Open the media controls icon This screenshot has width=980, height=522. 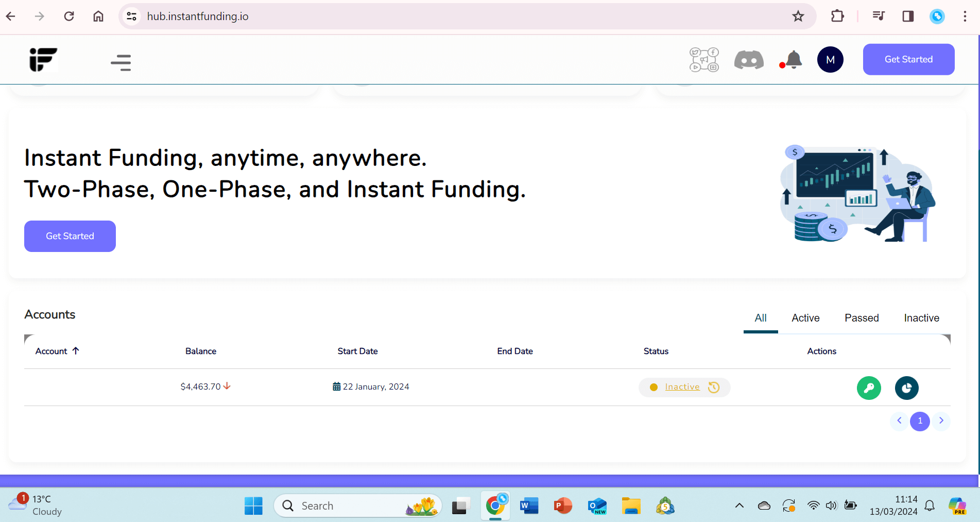pyautogui.click(x=879, y=16)
